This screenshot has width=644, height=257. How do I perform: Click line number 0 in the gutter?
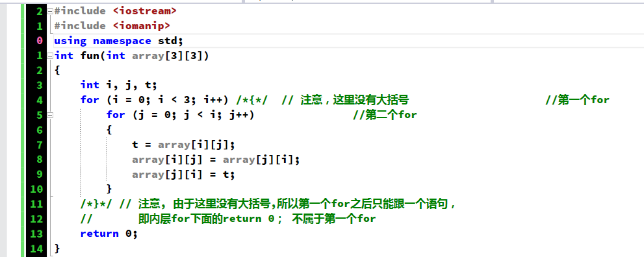coord(40,41)
